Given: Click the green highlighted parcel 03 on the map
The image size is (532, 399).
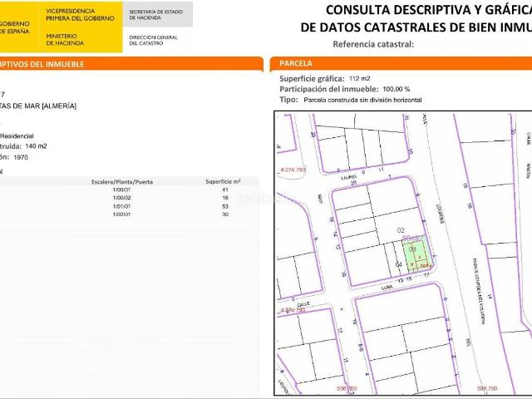Looking at the screenshot, I should [x=417, y=250].
